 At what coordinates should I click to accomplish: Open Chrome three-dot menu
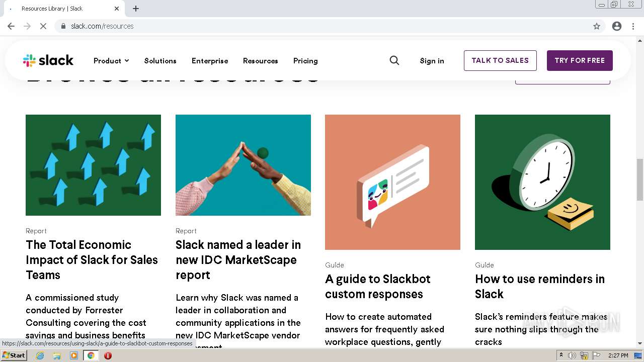point(633,26)
